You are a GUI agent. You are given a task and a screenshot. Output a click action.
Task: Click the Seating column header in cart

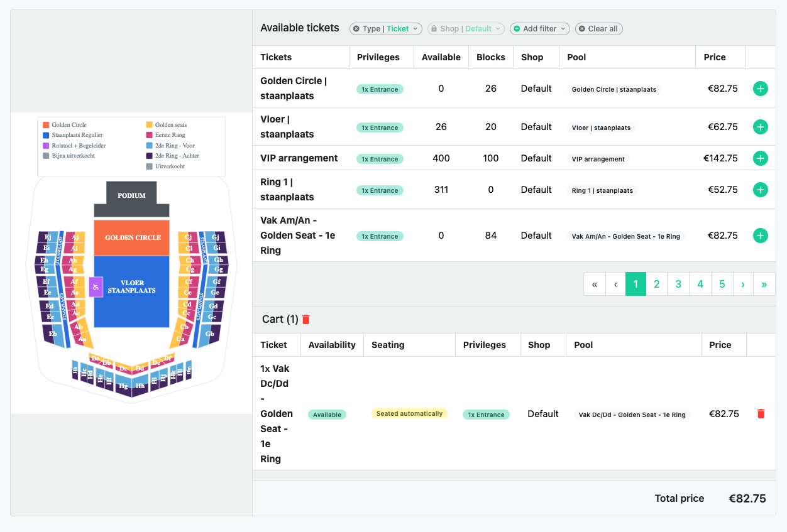388,345
